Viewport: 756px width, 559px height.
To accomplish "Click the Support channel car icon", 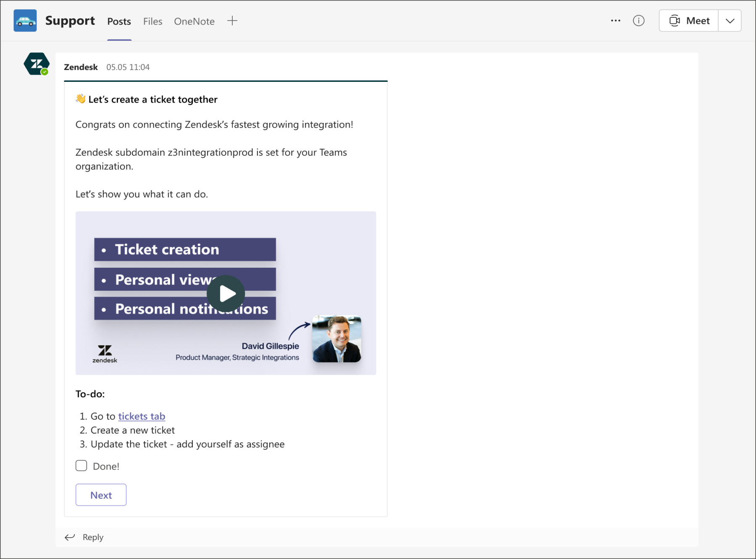I will pos(25,21).
